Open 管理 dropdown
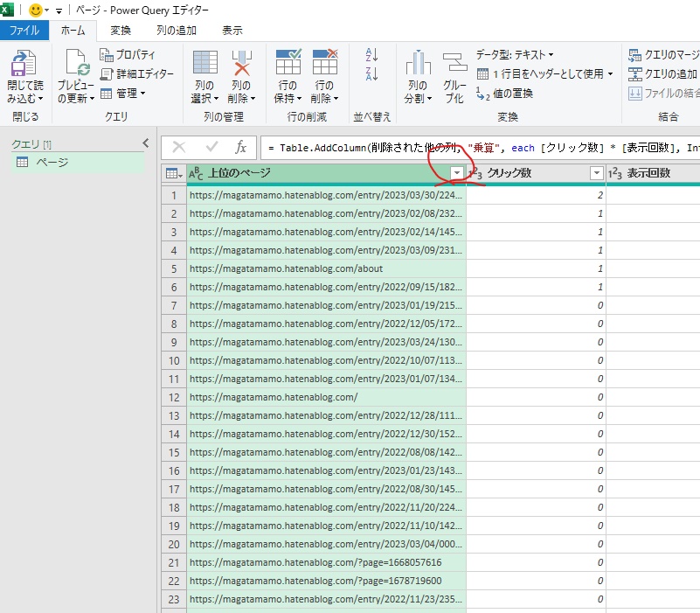 pyautogui.click(x=123, y=93)
